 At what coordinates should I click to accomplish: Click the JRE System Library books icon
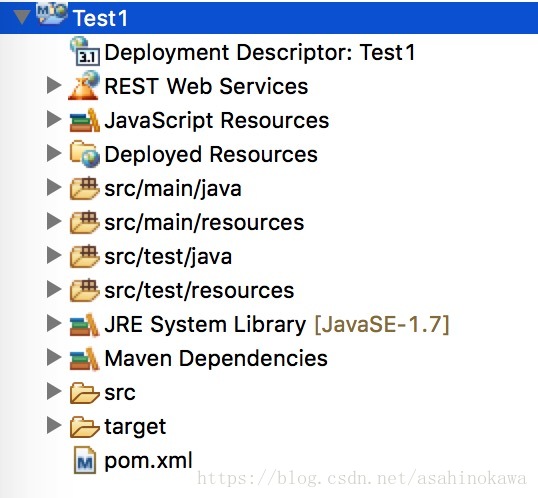pyautogui.click(x=84, y=324)
